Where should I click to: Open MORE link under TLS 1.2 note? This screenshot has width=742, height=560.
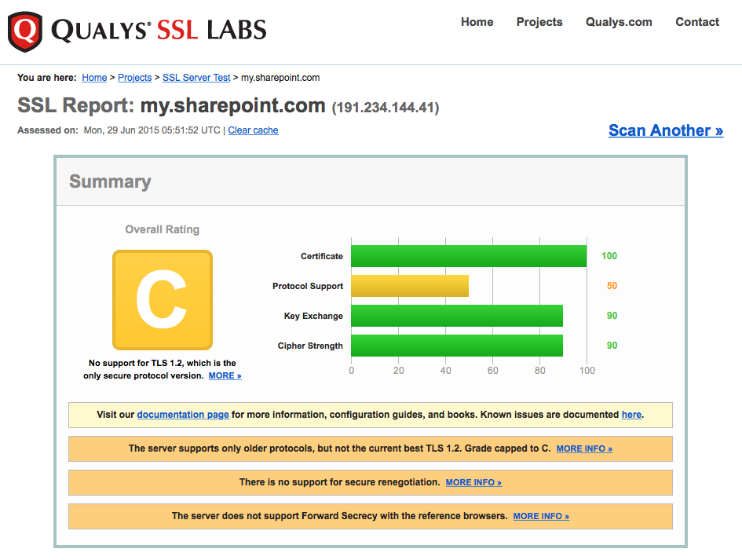point(225,375)
